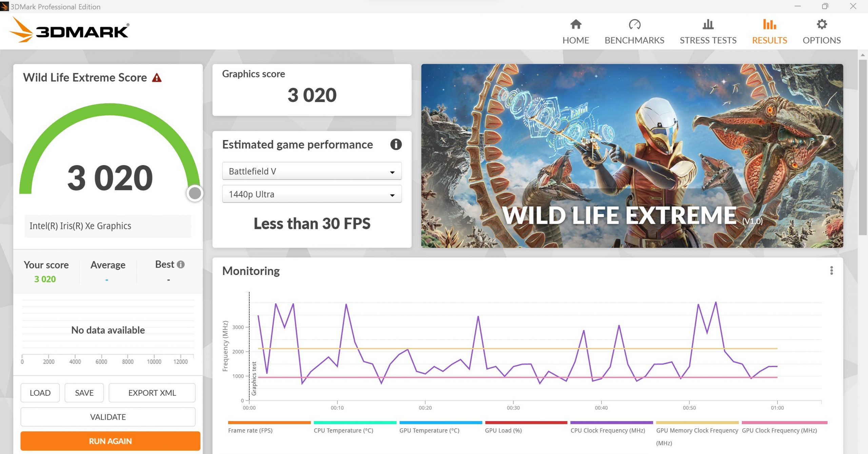Go to HOME tab label
Screen dimensions: 868x454
coord(576,40)
